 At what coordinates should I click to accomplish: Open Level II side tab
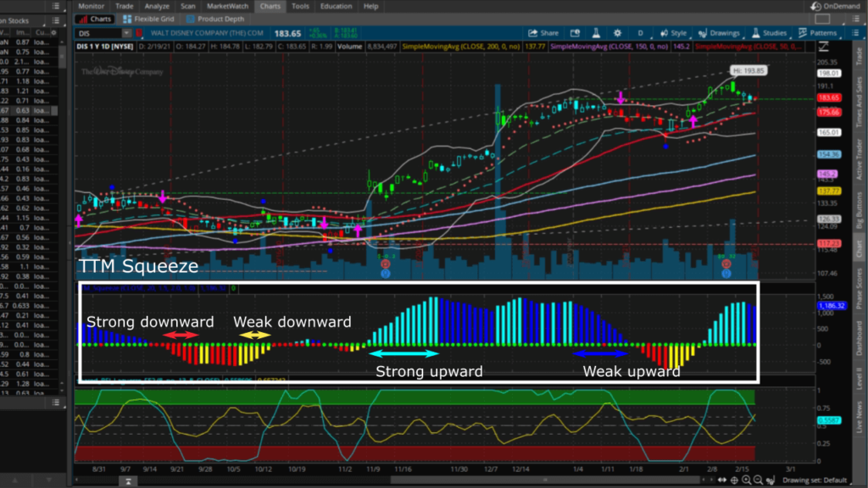point(860,379)
